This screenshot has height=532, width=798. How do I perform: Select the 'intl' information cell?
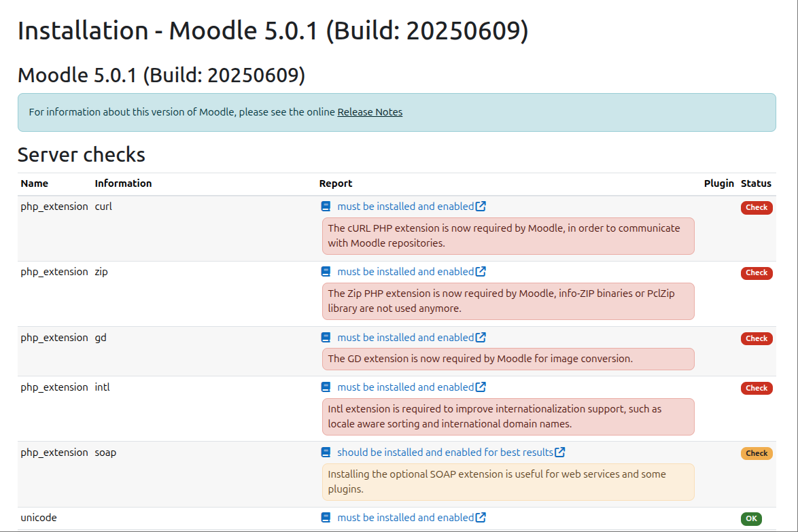(x=102, y=387)
